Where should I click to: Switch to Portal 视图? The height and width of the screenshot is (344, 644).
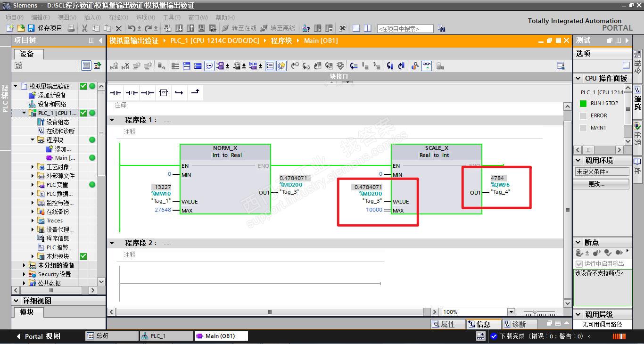coord(39,336)
